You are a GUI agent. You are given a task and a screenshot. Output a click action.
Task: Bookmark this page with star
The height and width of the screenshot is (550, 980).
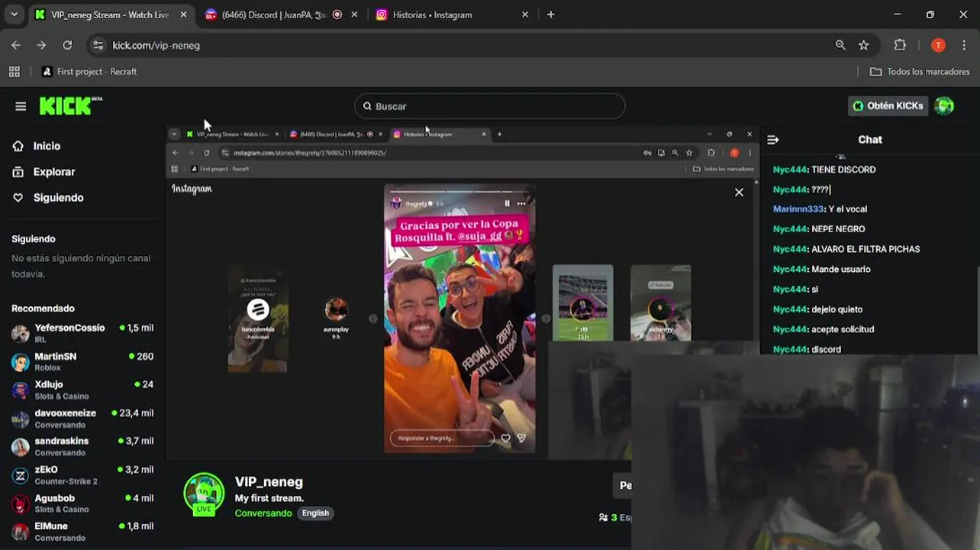[864, 45]
